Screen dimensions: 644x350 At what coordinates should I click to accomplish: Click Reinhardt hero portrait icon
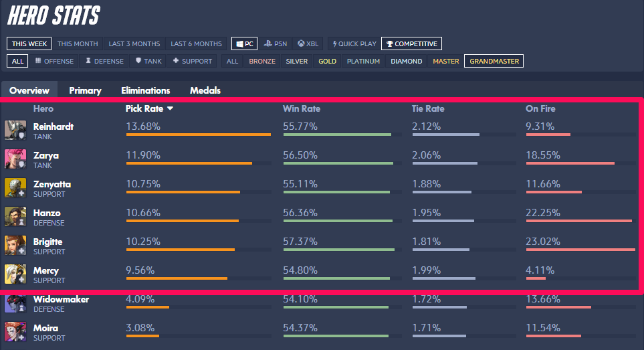coord(15,130)
